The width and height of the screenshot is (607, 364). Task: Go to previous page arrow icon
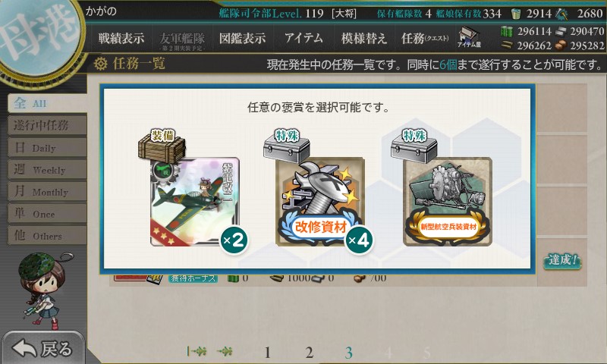tap(225, 352)
